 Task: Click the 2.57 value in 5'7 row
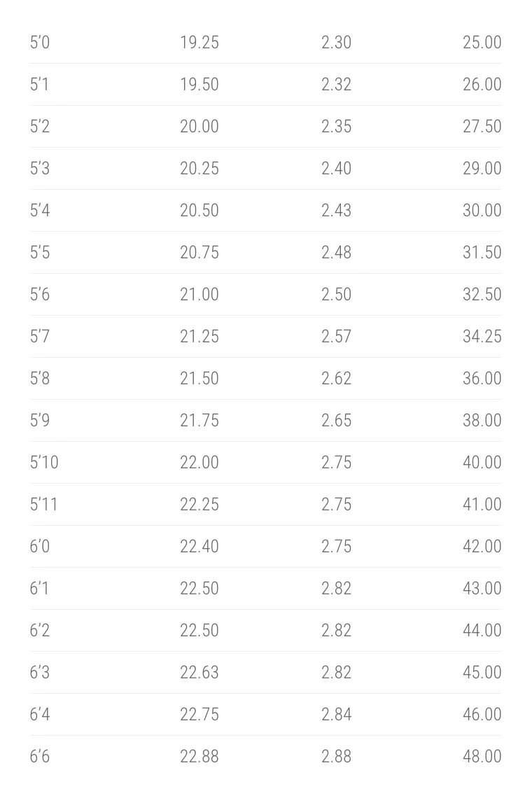336,337
